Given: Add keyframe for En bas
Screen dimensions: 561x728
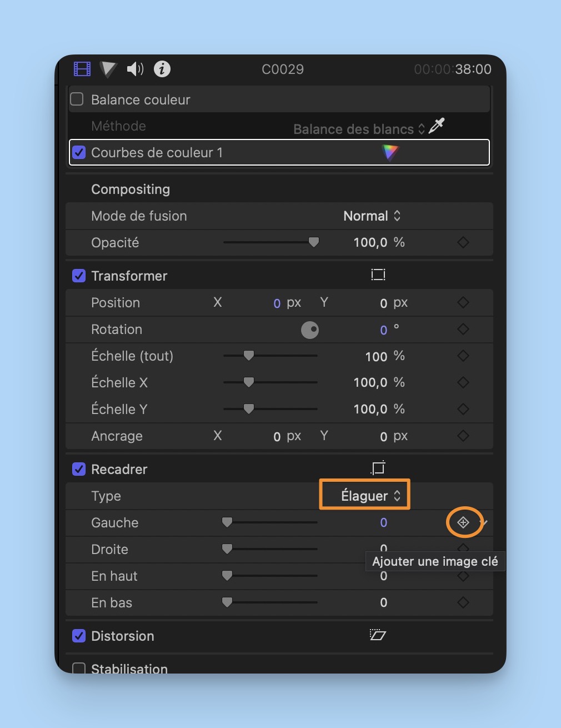Looking at the screenshot, I should 463,602.
